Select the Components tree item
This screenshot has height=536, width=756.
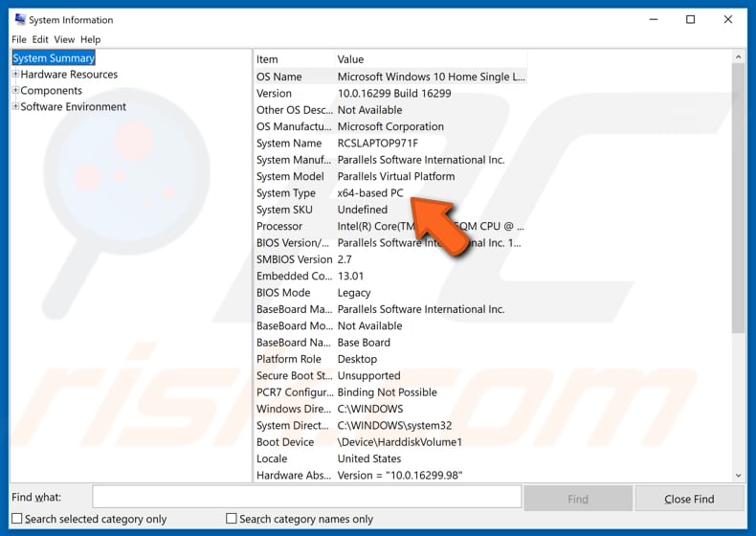coord(51,91)
